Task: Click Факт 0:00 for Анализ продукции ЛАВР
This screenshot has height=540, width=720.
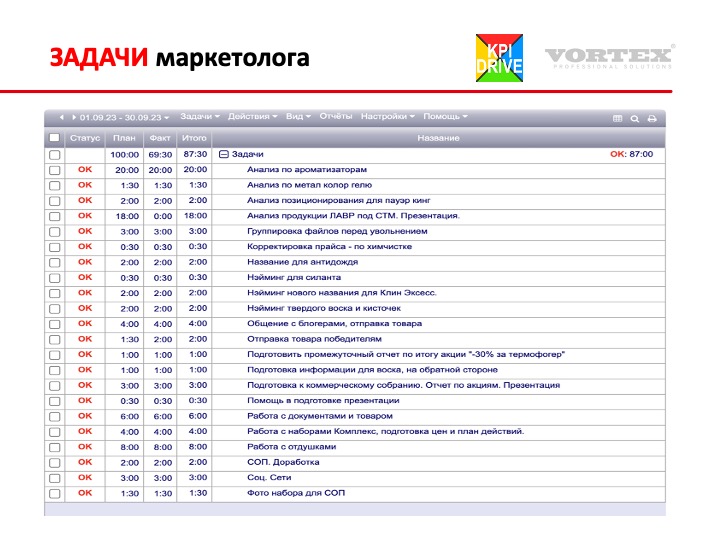Action: coord(163,216)
